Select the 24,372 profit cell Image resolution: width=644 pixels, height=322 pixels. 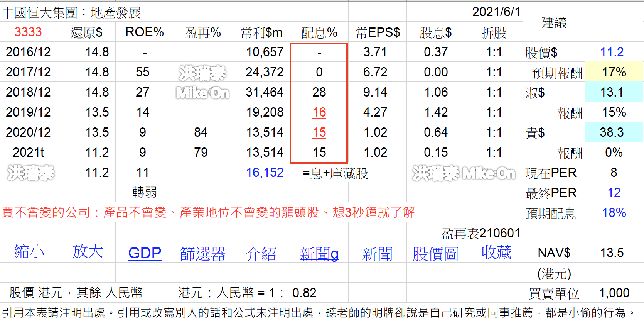tap(265, 72)
